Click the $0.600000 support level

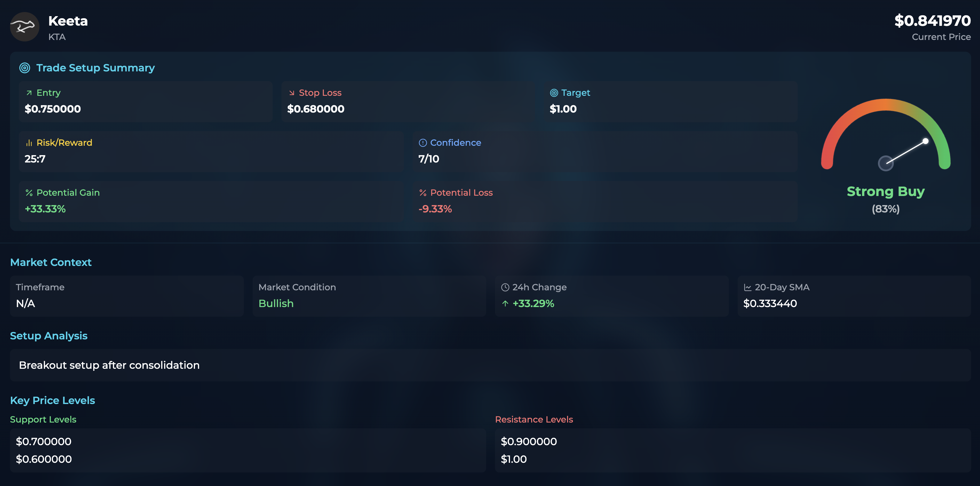[x=44, y=459]
